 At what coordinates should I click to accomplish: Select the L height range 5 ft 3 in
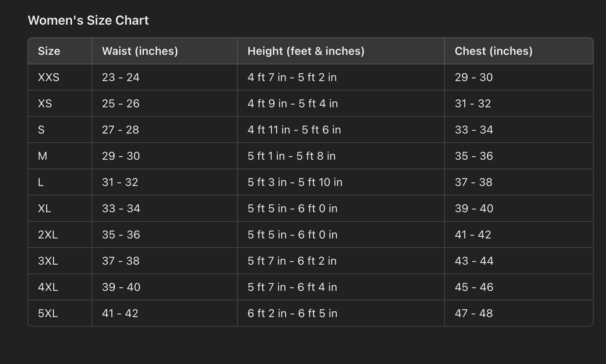point(294,182)
